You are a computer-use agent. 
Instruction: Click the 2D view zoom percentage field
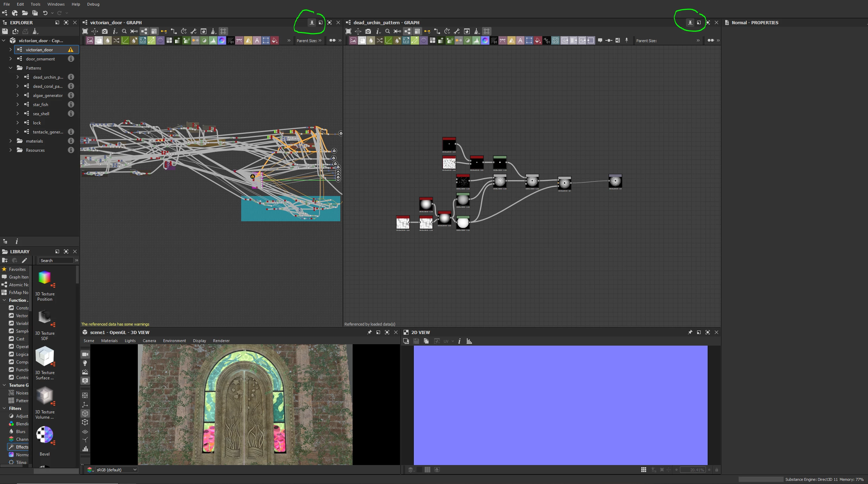click(693, 470)
